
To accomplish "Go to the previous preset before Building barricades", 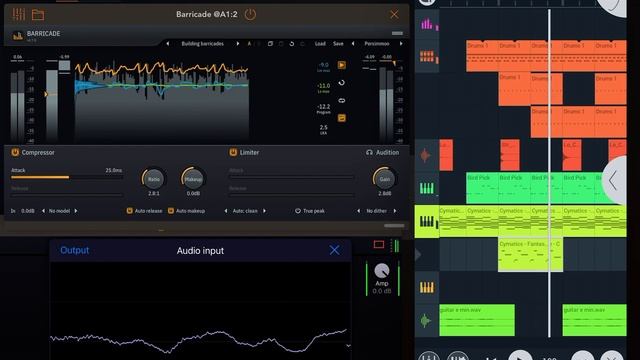I will pos(168,44).
